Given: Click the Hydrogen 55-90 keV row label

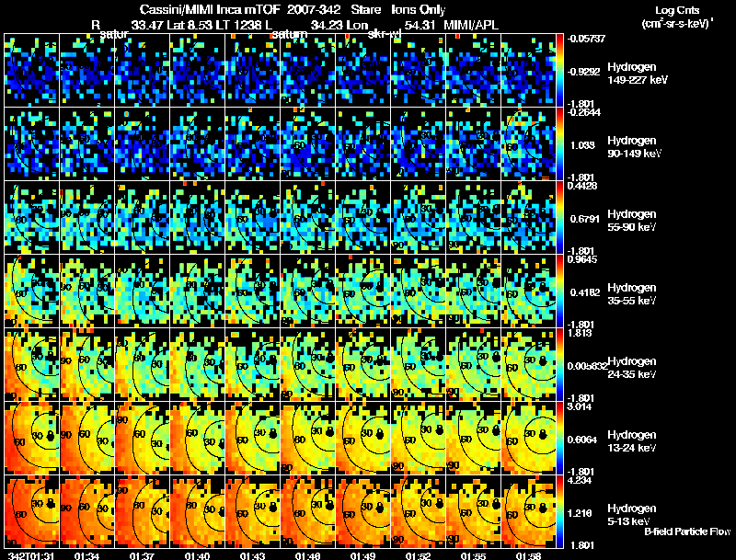Looking at the screenshot, I should 632,221.
